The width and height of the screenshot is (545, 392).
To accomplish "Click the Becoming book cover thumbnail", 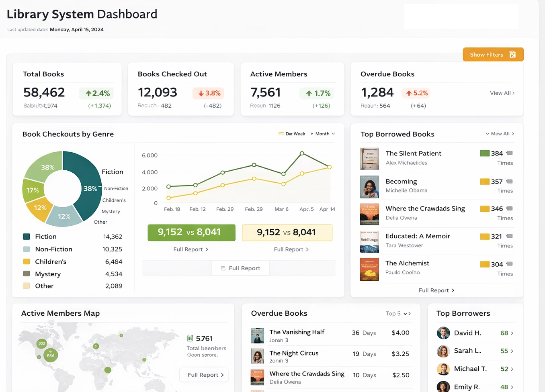I will (x=369, y=187).
